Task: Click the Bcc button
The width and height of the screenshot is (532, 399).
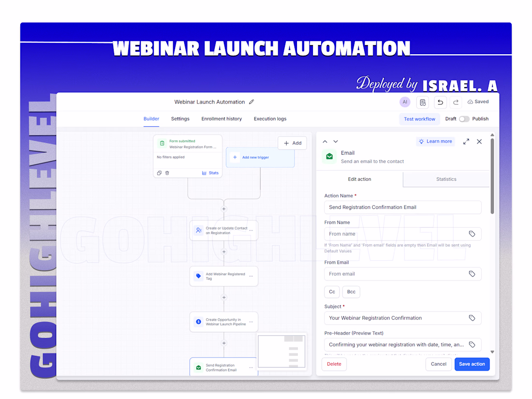Action: click(351, 292)
